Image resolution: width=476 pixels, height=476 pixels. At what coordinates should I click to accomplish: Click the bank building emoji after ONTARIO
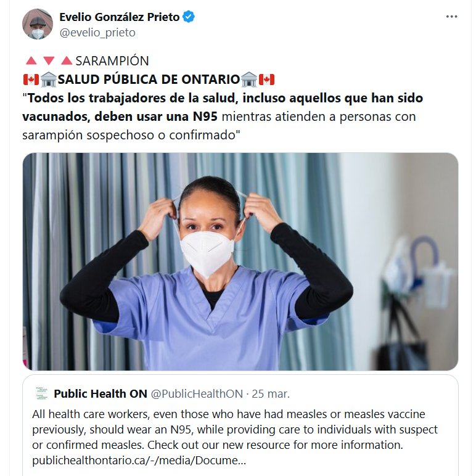(249, 80)
